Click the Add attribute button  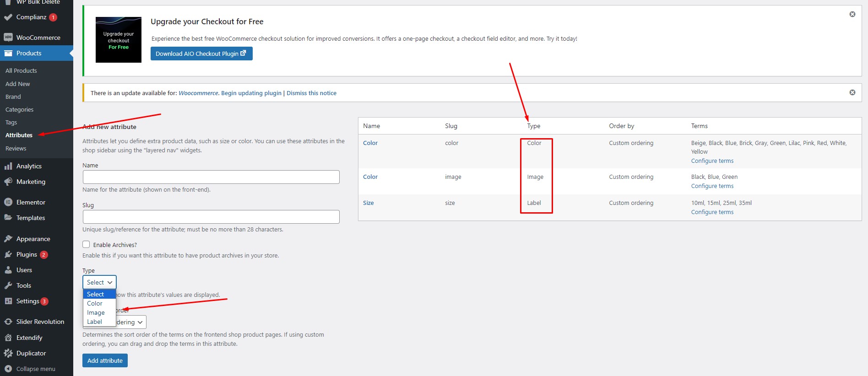[105, 360]
